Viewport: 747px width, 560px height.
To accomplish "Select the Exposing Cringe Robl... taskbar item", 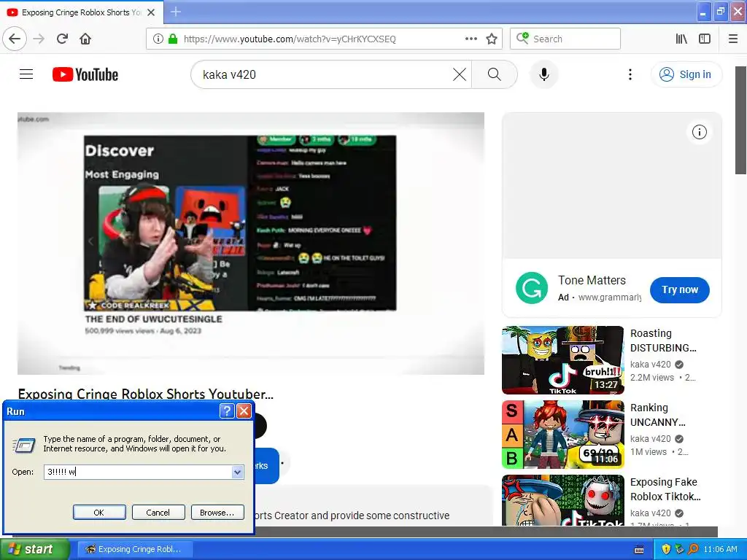I will (x=135, y=549).
